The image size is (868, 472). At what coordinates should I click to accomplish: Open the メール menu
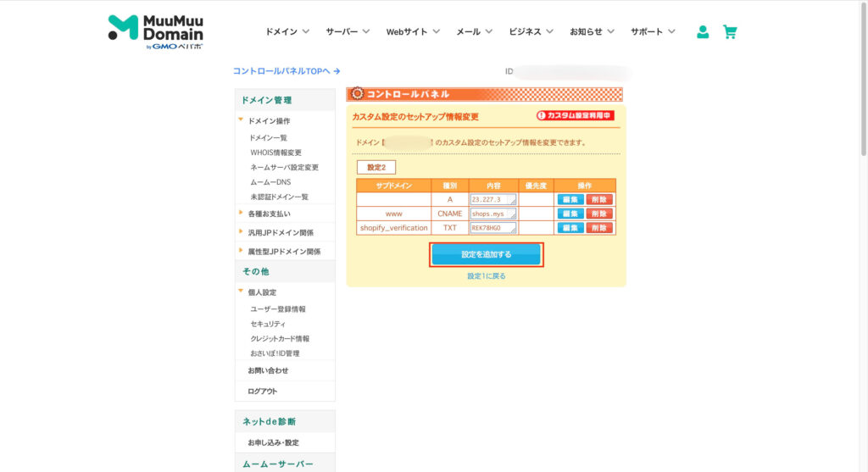tap(475, 31)
